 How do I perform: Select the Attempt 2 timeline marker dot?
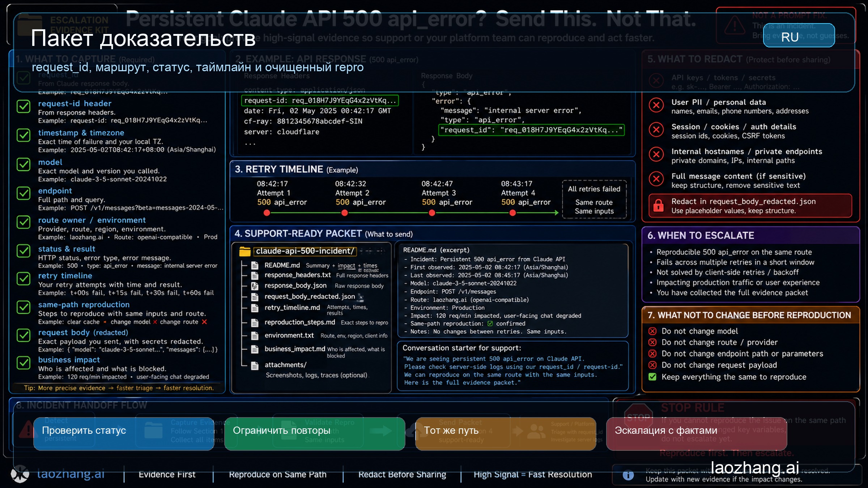point(345,213)
